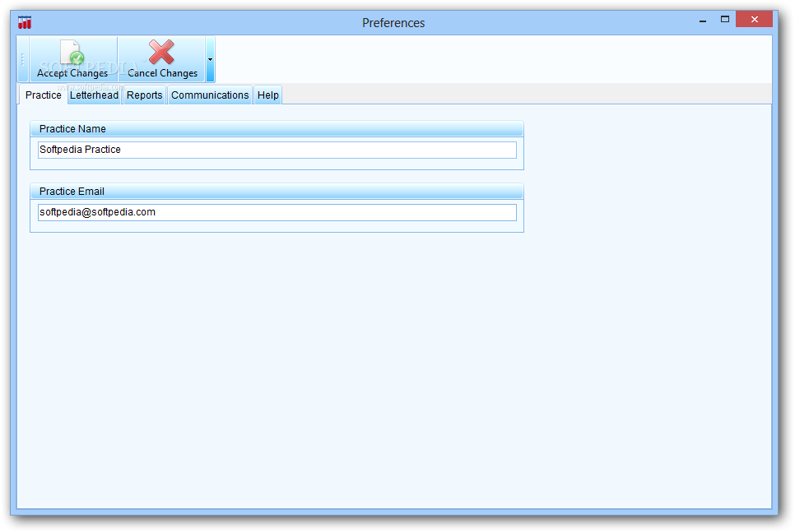This screenshot has width=795, height=532.
Task: Click the Practice Email input field
Action: click(x=277, y=212)
